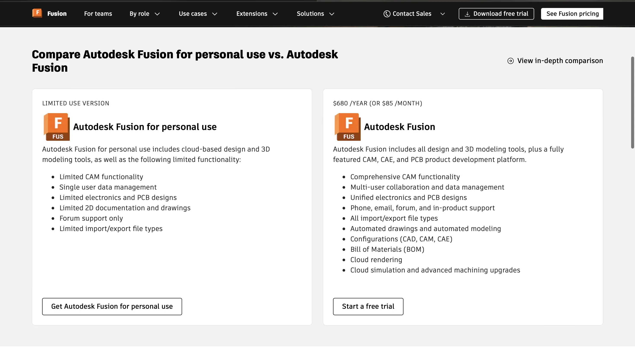Click Get Autodesk Fusion for personal use
The image size is (635, 364).
click(112, 306)
